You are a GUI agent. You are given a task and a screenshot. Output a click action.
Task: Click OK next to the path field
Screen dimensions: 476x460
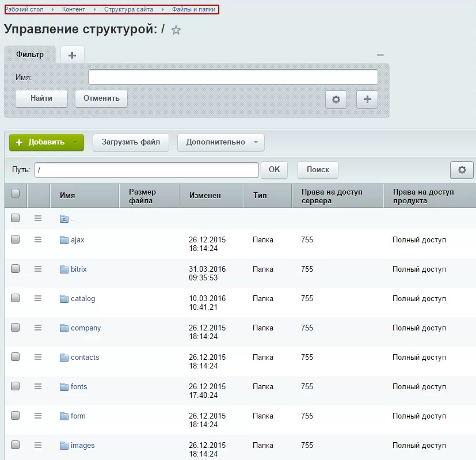[274, 170]
